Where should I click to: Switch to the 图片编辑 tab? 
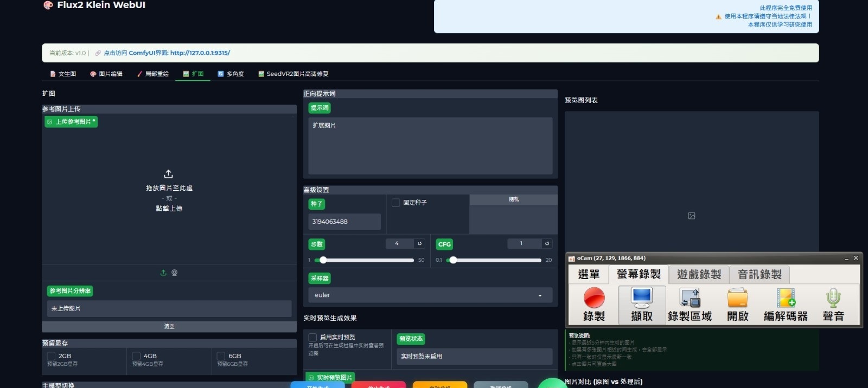coord(106,74)
